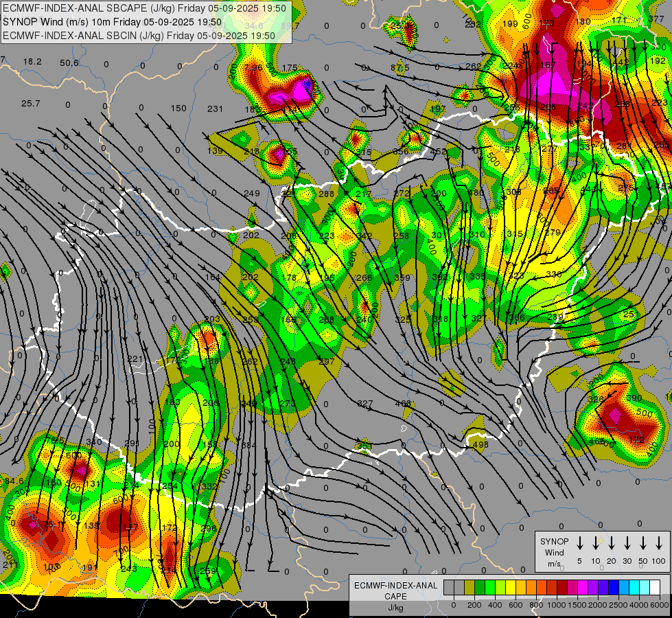This screenshot has height=618, width=672.
Task: Click the wind arrow above 20 in the SYNOP legend
Action: (x=611, y=543)
